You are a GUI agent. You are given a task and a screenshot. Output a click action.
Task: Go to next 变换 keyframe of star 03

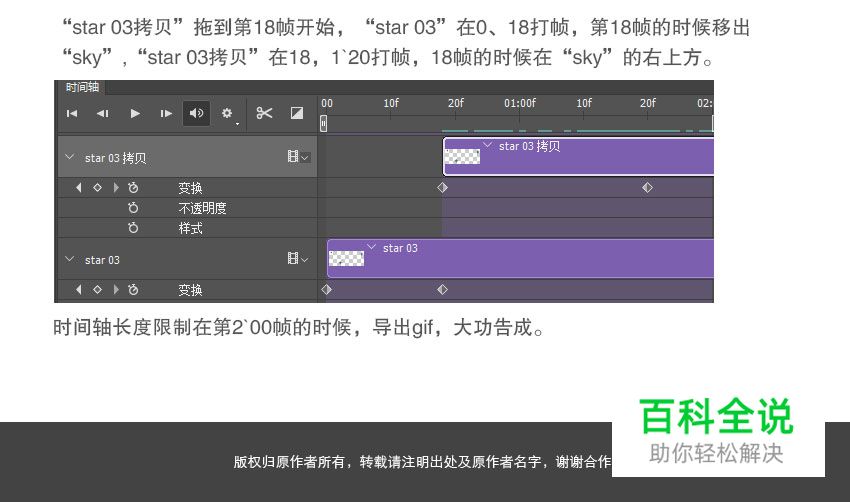(x=115, y=289)
